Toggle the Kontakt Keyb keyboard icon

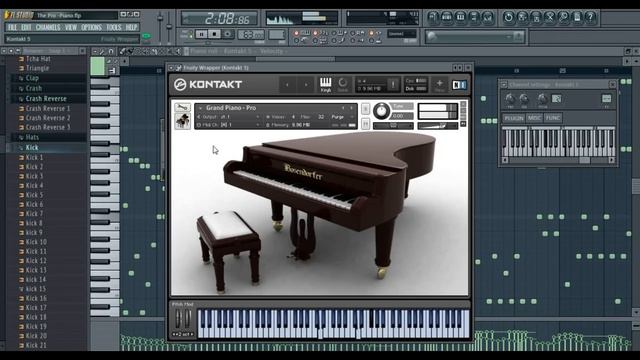click(325, 84)
